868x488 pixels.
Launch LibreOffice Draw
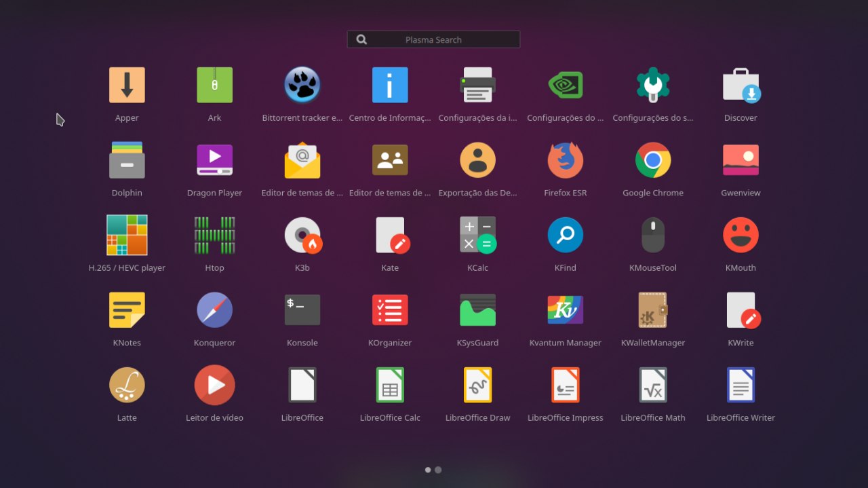click(477, 385)
